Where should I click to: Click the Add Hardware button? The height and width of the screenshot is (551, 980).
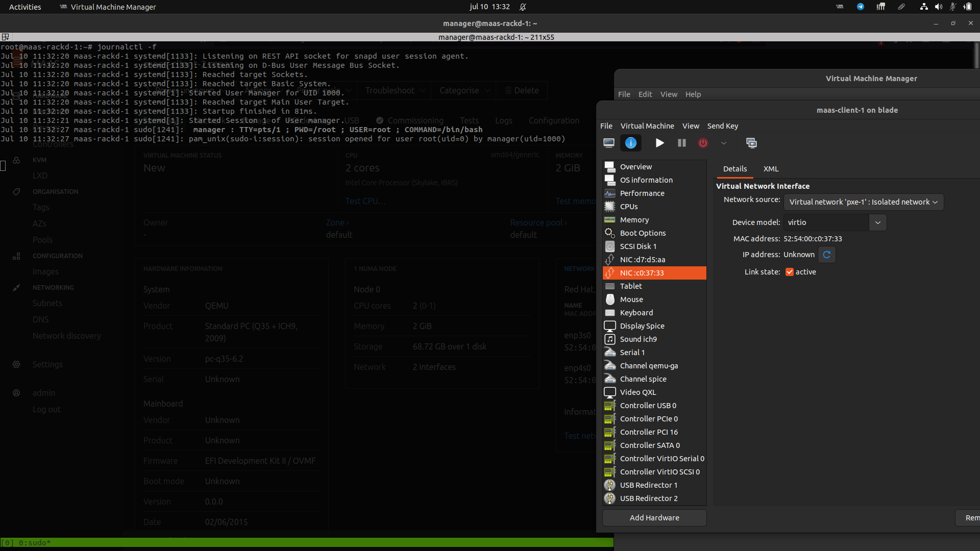[x=654, y=518]
